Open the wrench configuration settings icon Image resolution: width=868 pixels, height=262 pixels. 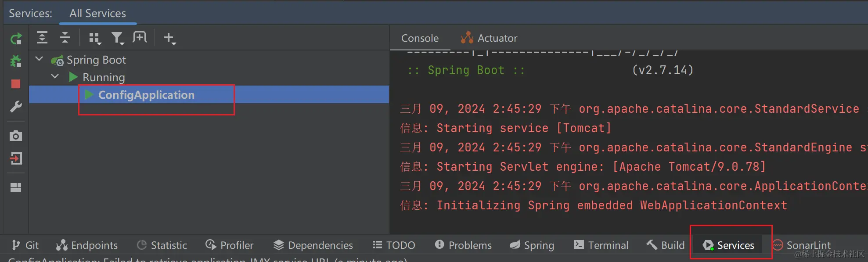tap(16, 106)
